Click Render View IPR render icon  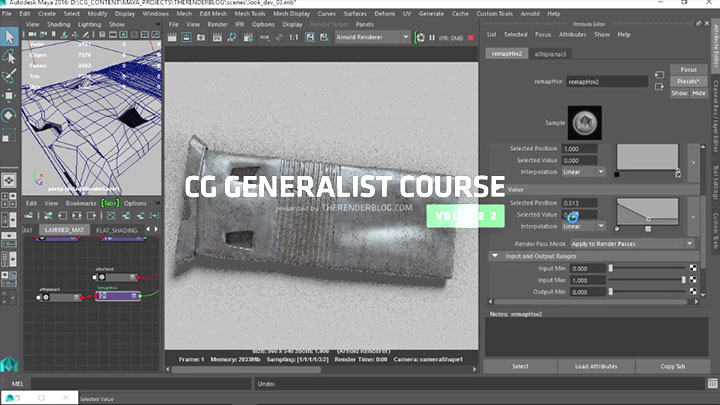[x=217, y=38]
